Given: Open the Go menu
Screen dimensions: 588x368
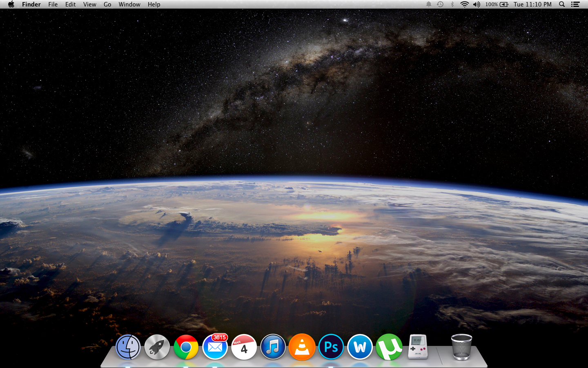Looking at the screenshot, I should [x=107, y=4].
